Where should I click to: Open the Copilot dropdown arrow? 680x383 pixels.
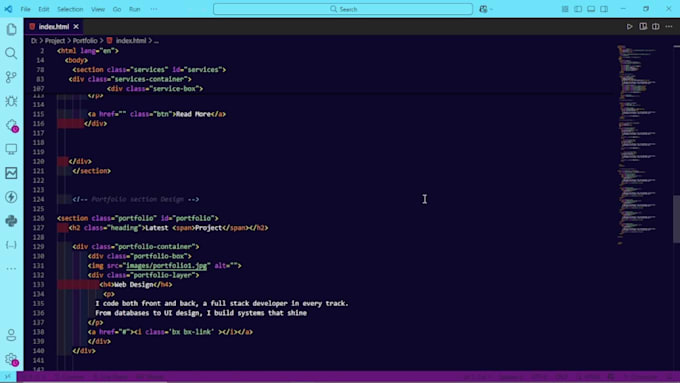491,9
